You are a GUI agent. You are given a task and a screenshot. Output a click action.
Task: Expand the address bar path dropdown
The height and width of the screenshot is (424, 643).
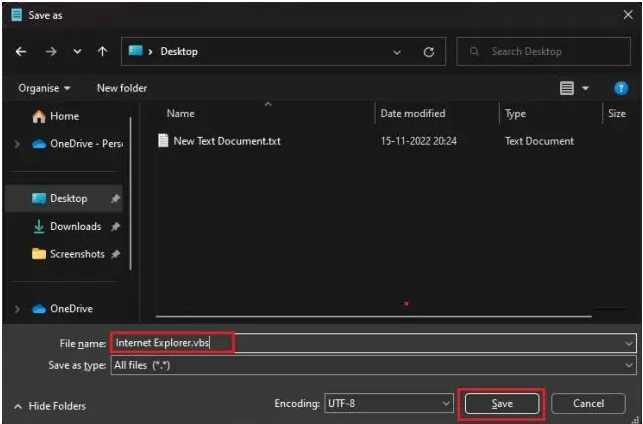coord(397,52)
